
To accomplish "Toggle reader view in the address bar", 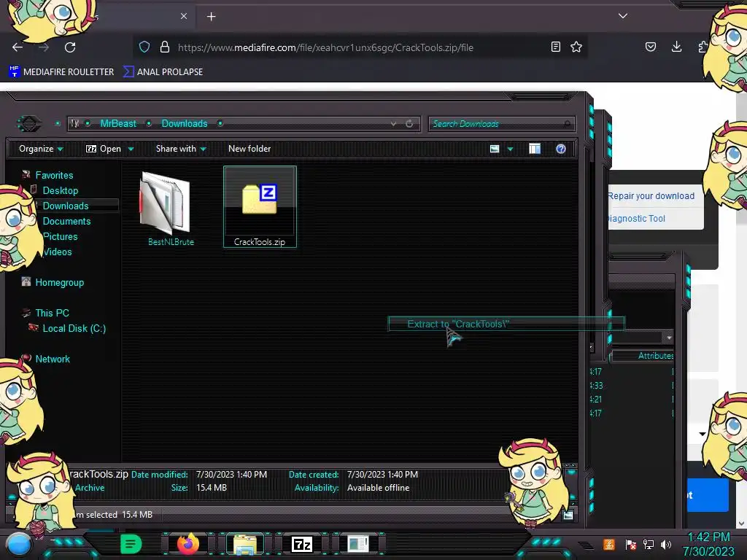I will pyautogui.click(x=555, y=47).
